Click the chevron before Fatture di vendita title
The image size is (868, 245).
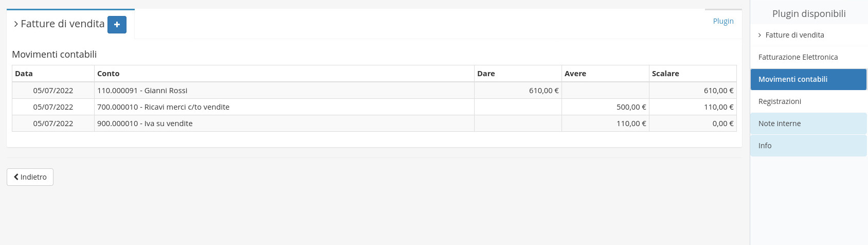point(16,24)
